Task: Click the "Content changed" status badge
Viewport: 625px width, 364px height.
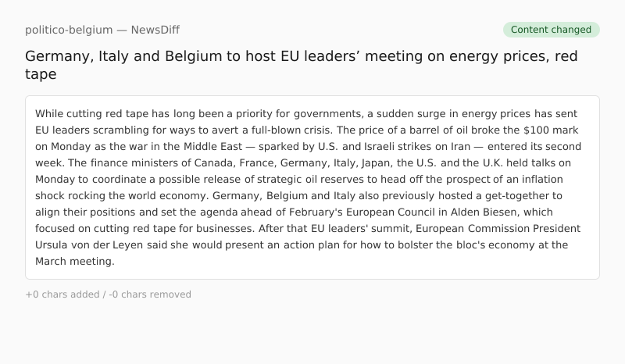Action: tap(551, 30)
